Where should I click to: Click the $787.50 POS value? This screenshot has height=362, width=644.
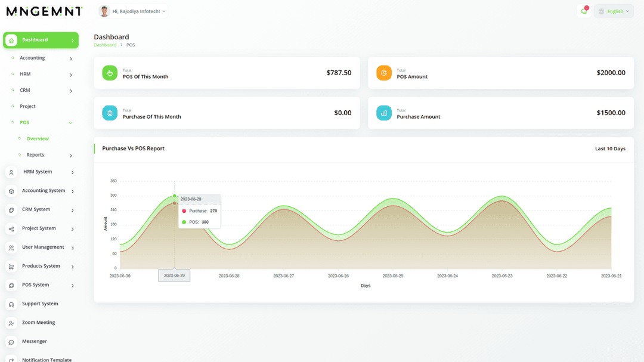339,73
